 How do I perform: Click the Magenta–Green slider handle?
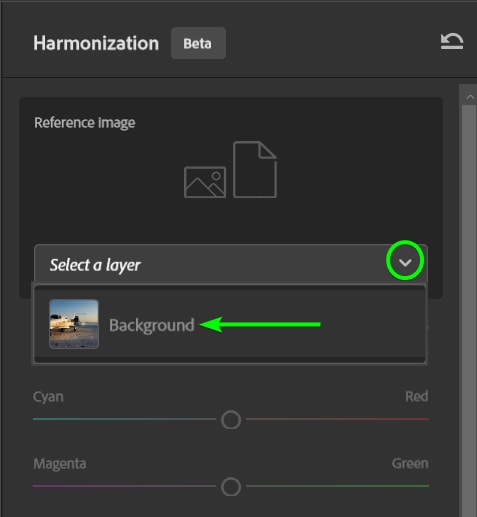[x=231, y=486]
